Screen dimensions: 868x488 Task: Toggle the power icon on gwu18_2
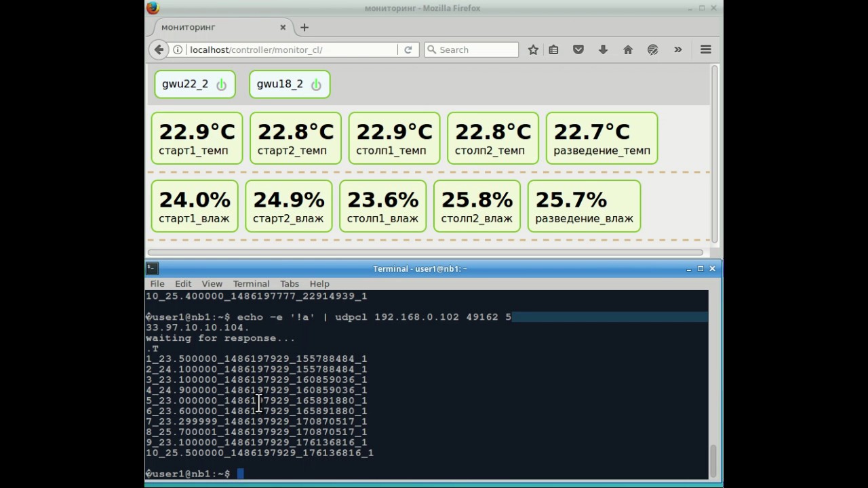coord(316,85)
